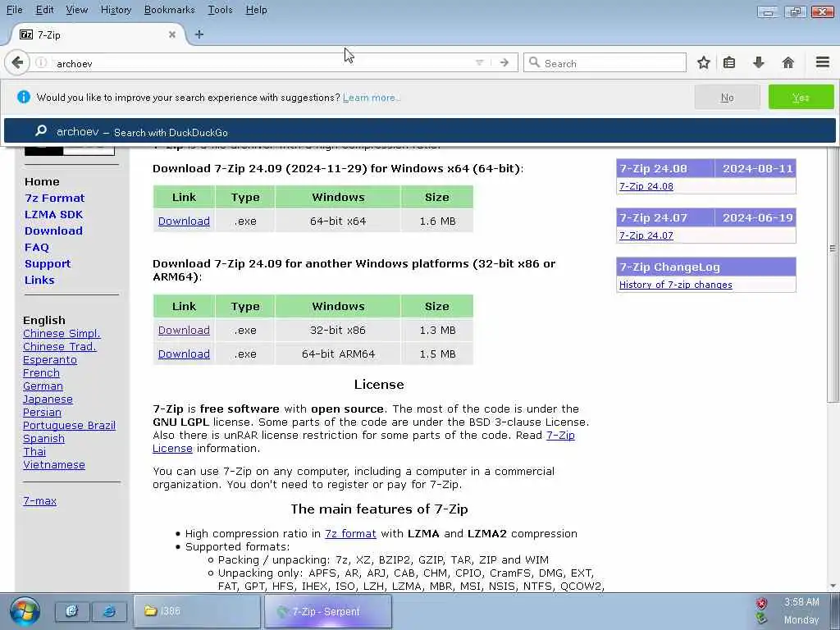
Task: Click the scrollbar down arrow
Action: (x=833, y=586)
